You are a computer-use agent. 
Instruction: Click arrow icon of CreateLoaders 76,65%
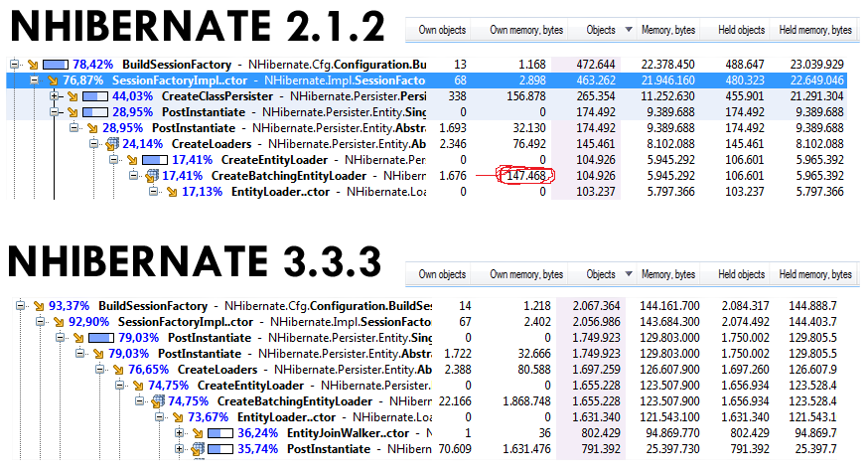[118, 370]
